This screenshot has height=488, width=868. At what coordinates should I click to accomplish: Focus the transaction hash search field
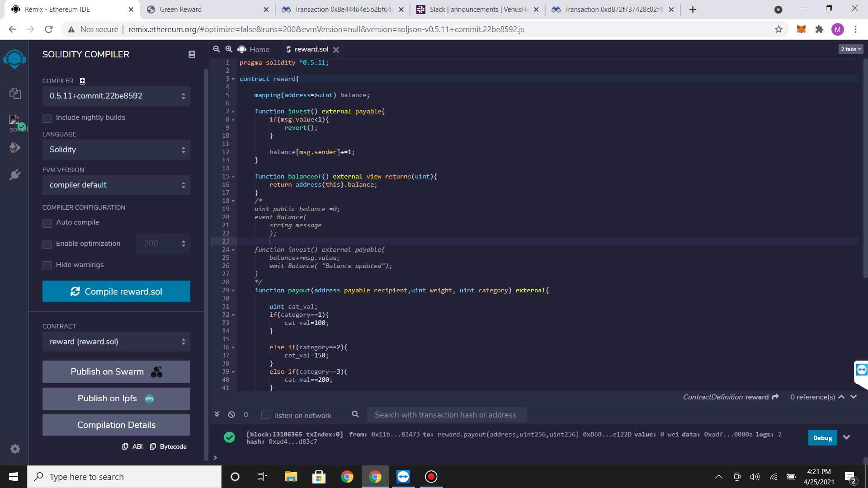point(447,415)
